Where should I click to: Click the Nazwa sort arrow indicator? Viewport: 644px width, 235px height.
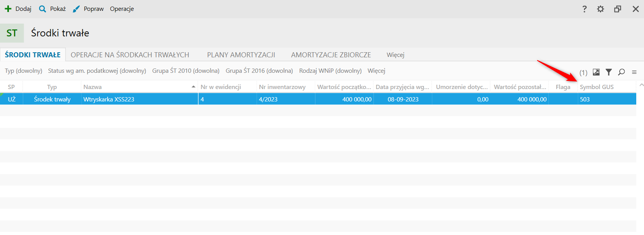[x=194, y=87]
